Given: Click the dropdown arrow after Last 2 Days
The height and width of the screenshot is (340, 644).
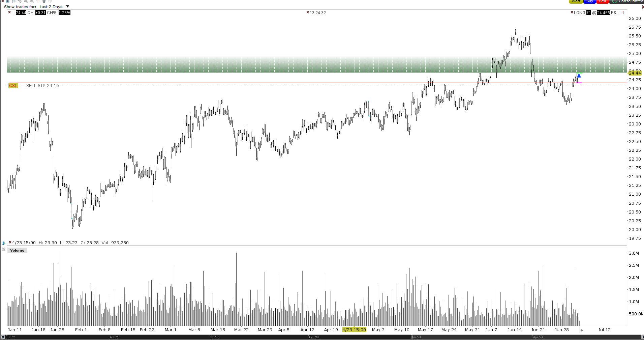Looking at the screenshot, I should click(x=67, y=6).
